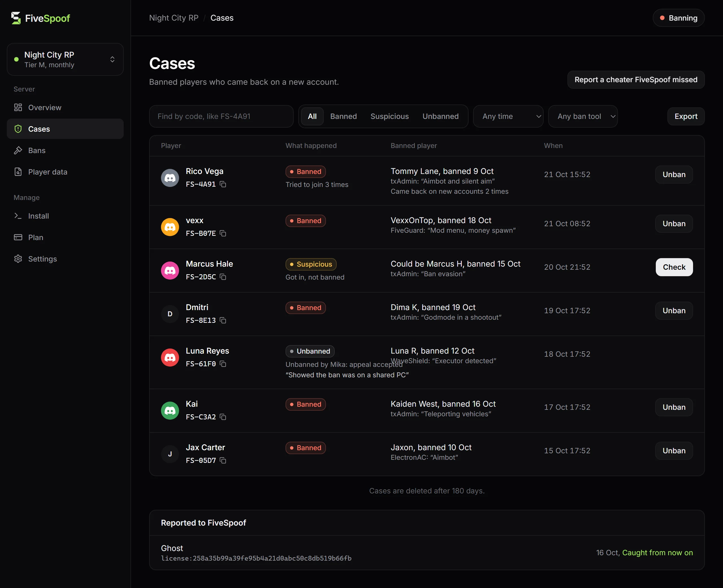723x588 pixels.
Task: Click the Export button
Action: [686, 116]
